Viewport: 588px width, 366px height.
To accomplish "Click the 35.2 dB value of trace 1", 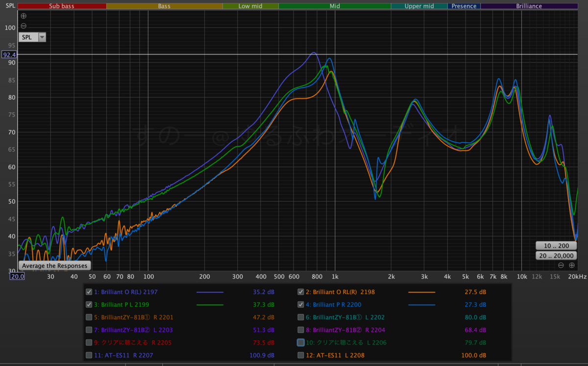I will (264, 292).
